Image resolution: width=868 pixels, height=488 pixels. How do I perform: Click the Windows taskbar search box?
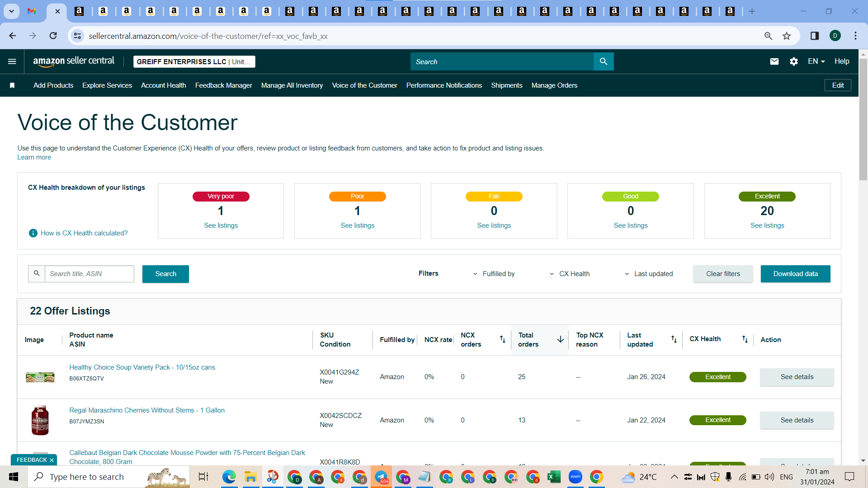pos(108,477)
